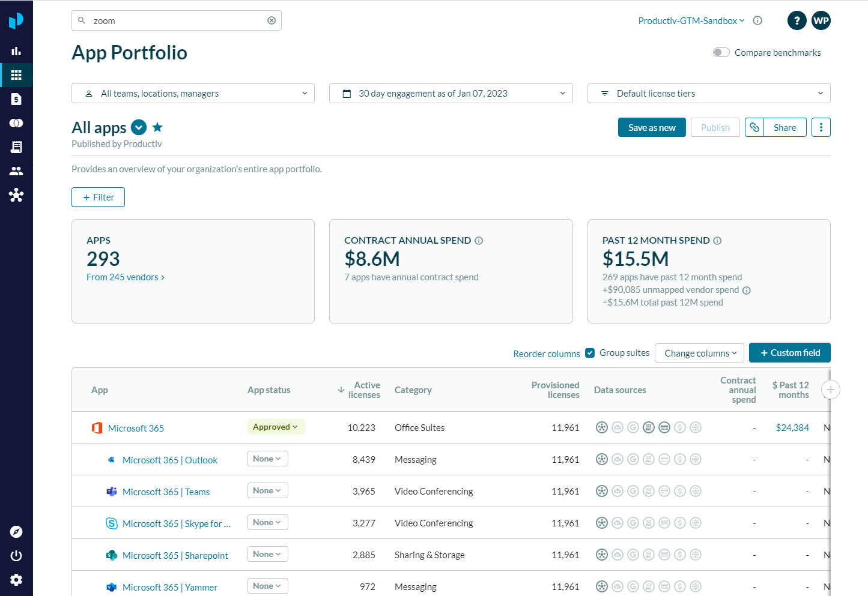The height and width of the screenshot is (596, 868).
Task: Open the Change columns menu
Action: click(699, 354)
